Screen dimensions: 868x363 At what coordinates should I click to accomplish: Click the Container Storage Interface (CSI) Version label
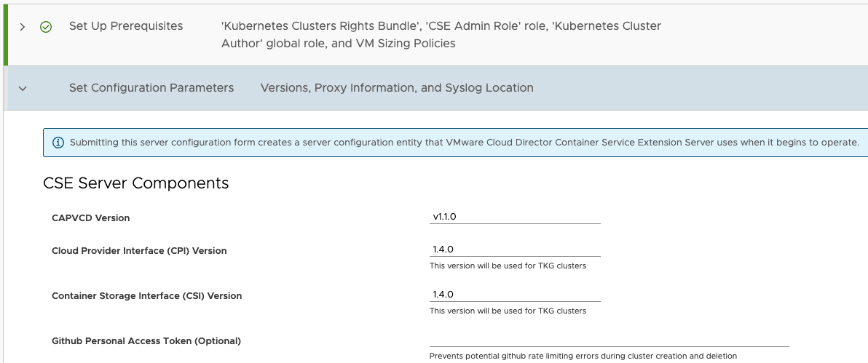coord(146,296)
